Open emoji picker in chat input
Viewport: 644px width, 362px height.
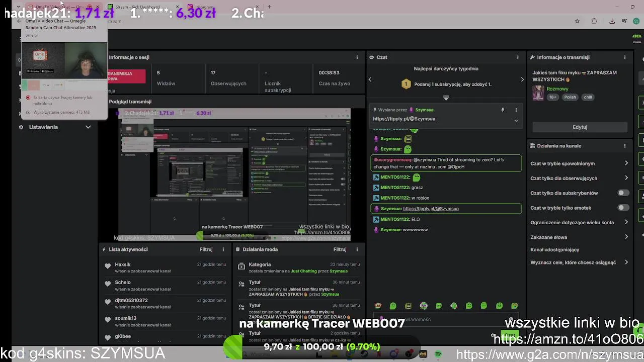coord(511,320)
